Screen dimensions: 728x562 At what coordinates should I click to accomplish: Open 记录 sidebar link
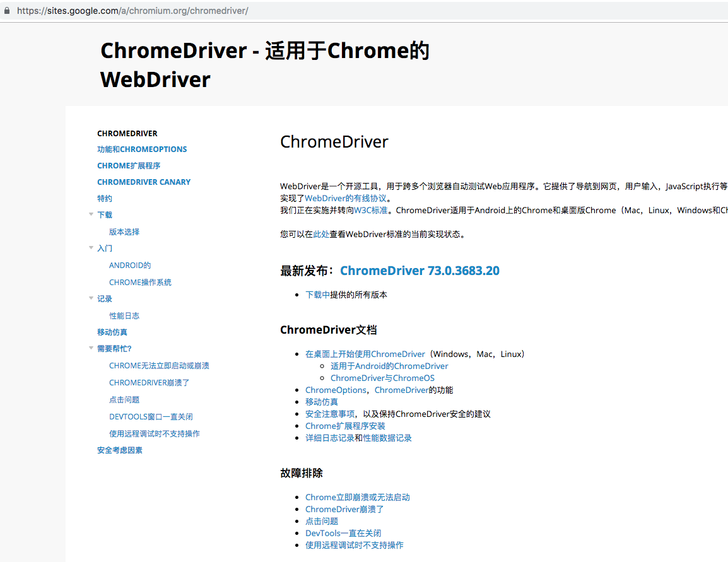(105, 299)
